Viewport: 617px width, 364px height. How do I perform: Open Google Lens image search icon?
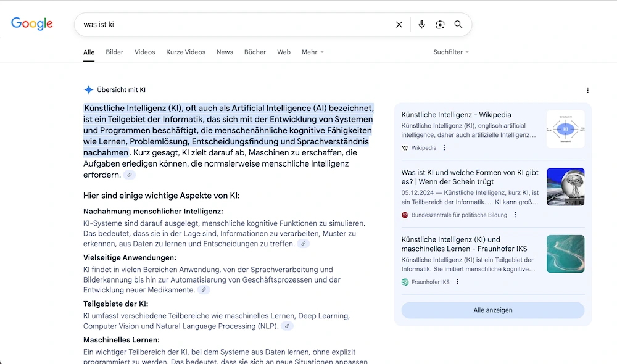(x=440, y=25)
